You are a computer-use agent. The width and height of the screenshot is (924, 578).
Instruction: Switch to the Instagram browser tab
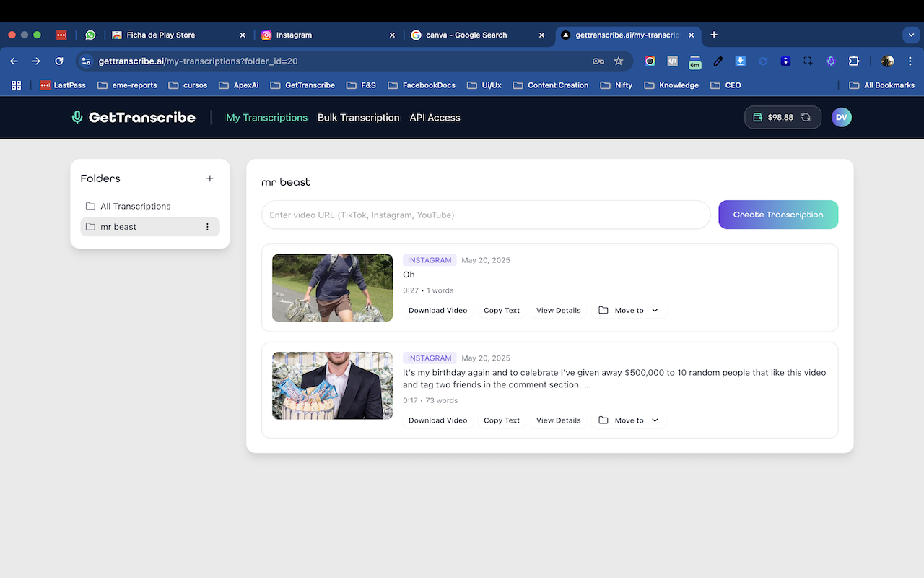[x=325, y=35]
